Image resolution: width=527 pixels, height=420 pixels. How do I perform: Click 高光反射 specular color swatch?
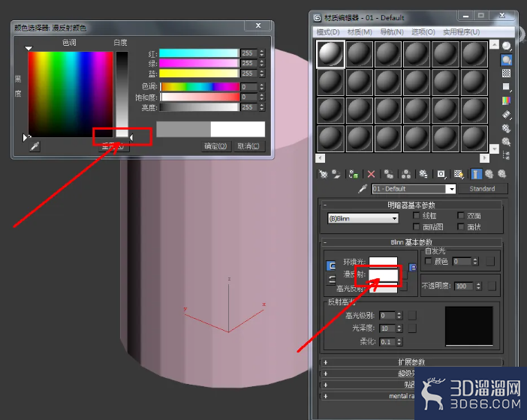coord(383,288)
